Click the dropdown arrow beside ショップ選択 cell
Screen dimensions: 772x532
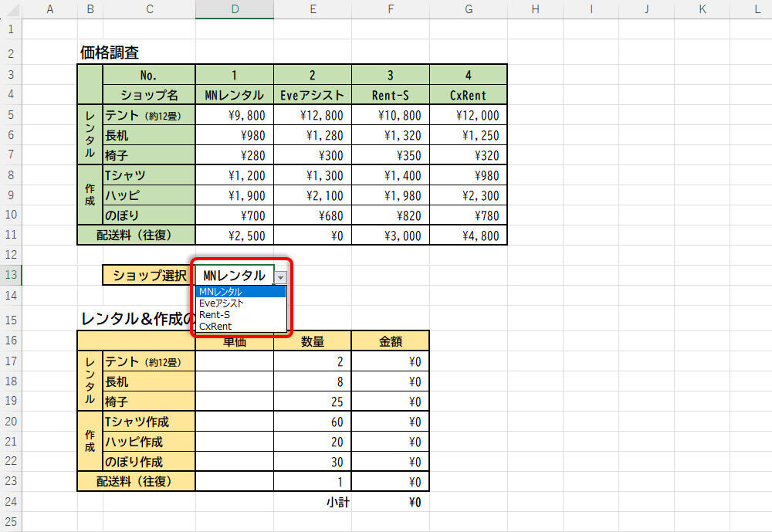tap(281, 276)
